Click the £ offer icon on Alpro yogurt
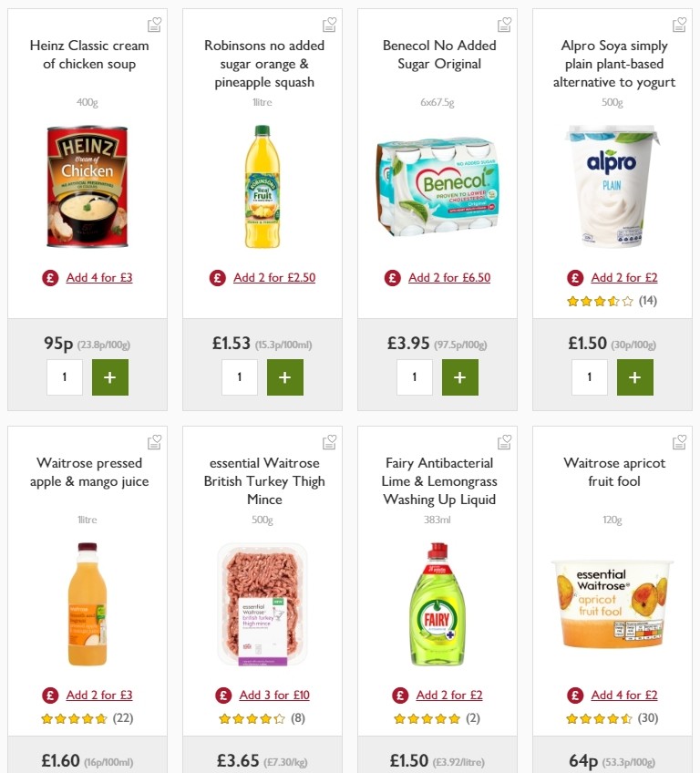 tap(574, 277)
